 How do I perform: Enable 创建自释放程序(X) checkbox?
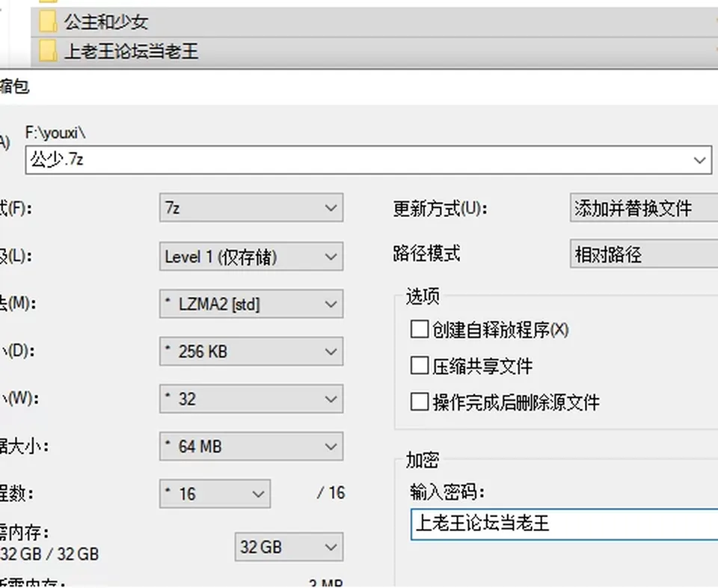pos(420,329)
